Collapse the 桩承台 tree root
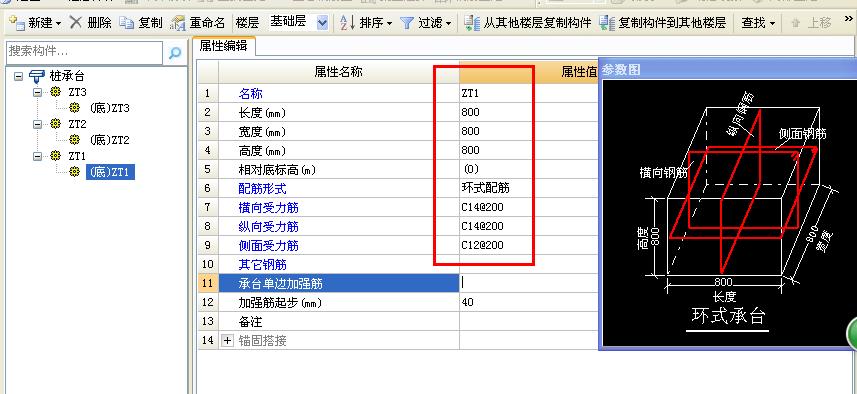Image resolution: width=857 pixels, height=394 pixels. coord(19,77)
